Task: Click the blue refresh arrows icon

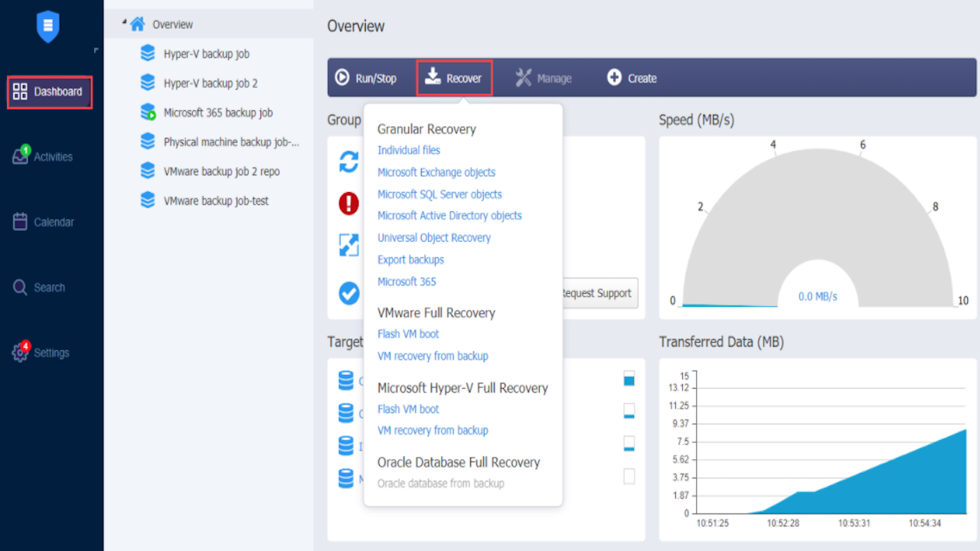Action: coord(348,161)
